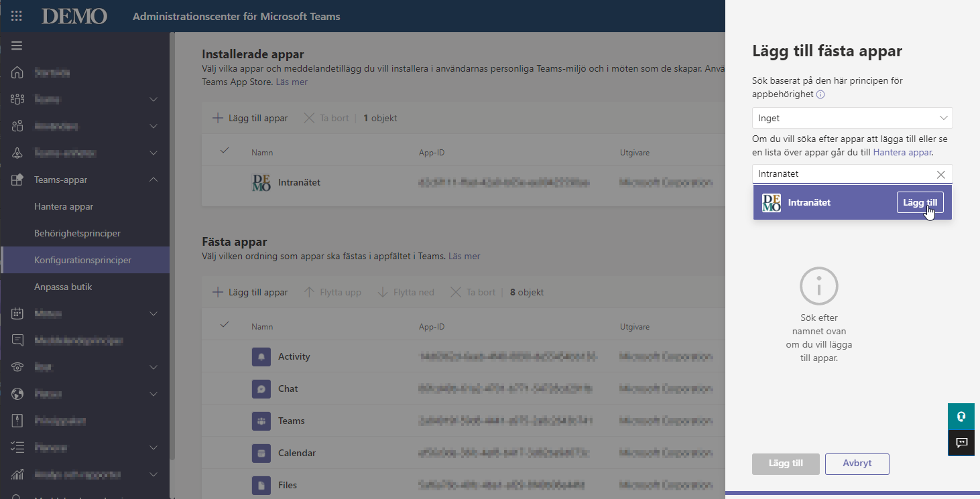Open the app launcher waffle icon

point(17,16)
